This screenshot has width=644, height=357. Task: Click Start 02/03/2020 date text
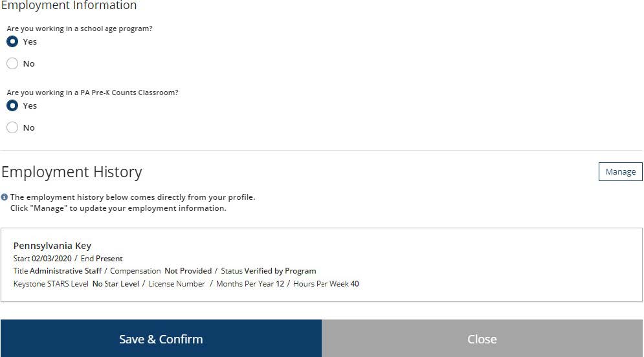pos(42,259)
